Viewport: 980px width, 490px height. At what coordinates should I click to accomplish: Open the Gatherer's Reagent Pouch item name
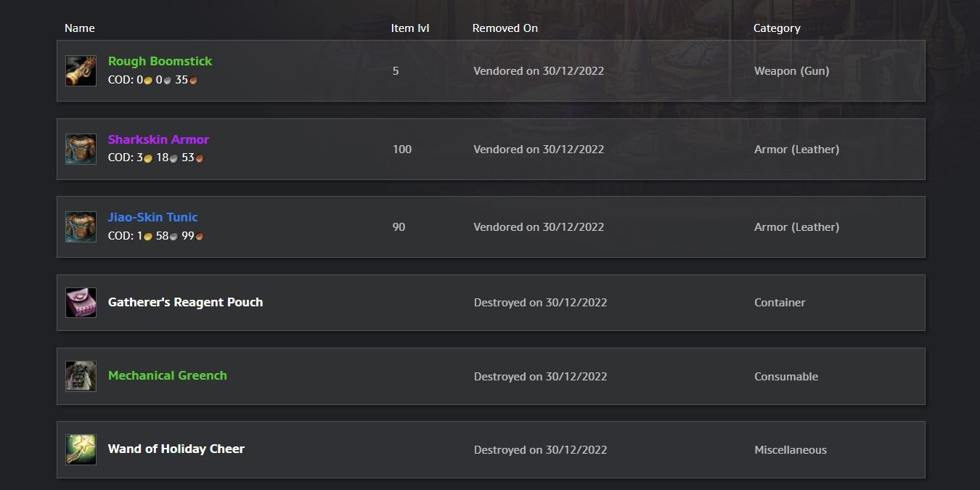[x=185, y=302]
